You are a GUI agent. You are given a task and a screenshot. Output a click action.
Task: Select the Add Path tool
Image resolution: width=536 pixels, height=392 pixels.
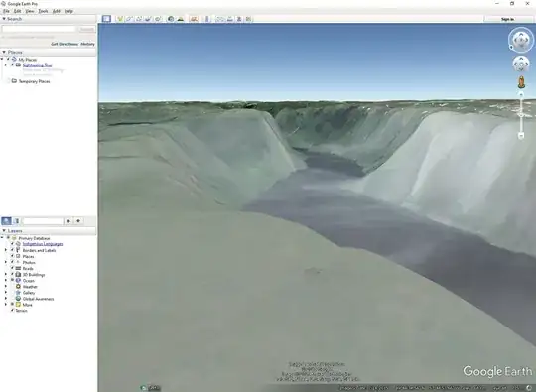(139, 19)
